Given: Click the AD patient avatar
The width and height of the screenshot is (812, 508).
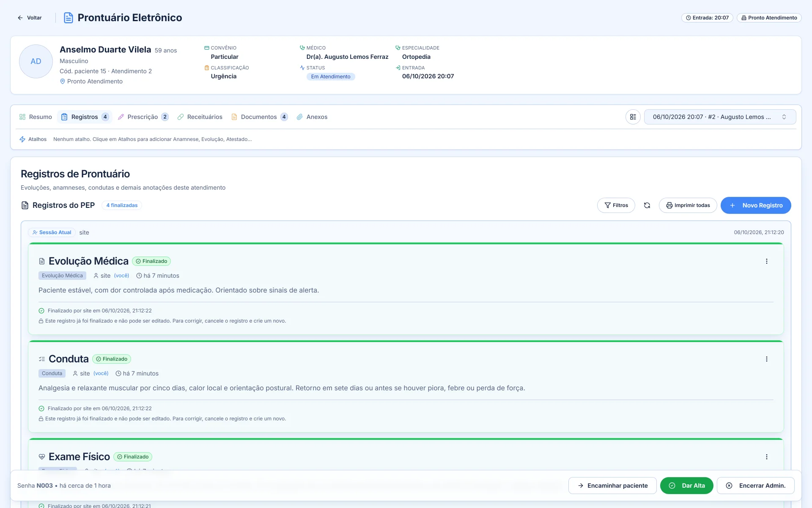Looking at the screenshot, I should (x=36, y=61).
